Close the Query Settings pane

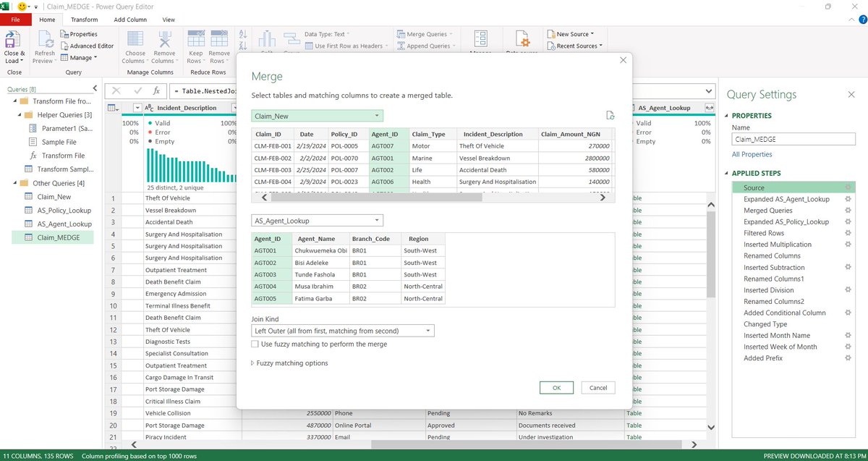[x=851, y=95]
